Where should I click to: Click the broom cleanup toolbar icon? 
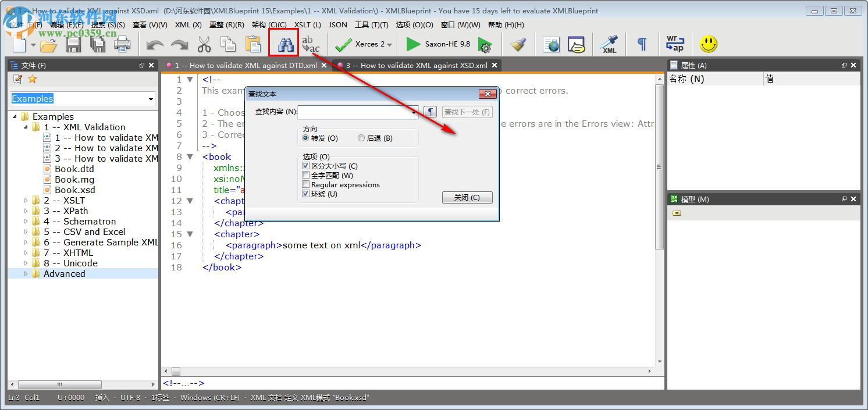point(518,44)
